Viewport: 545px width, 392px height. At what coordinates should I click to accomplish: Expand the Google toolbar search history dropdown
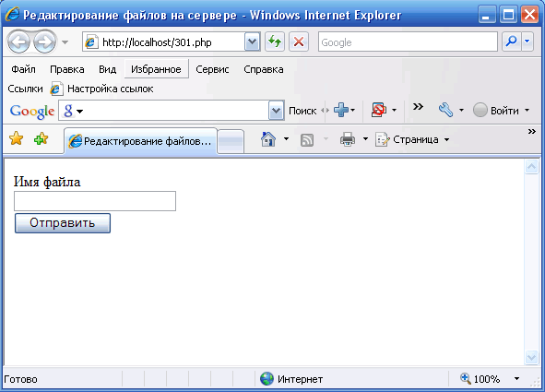(276, 111)
